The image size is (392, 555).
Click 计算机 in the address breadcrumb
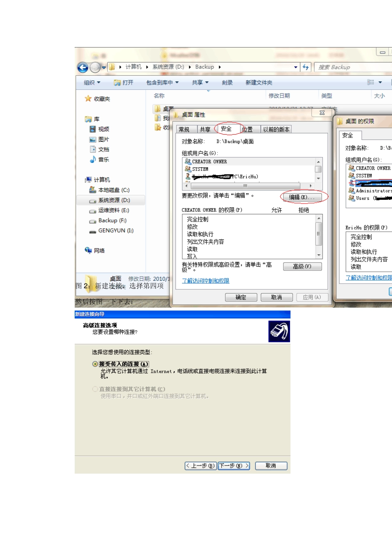coord(133,67)
